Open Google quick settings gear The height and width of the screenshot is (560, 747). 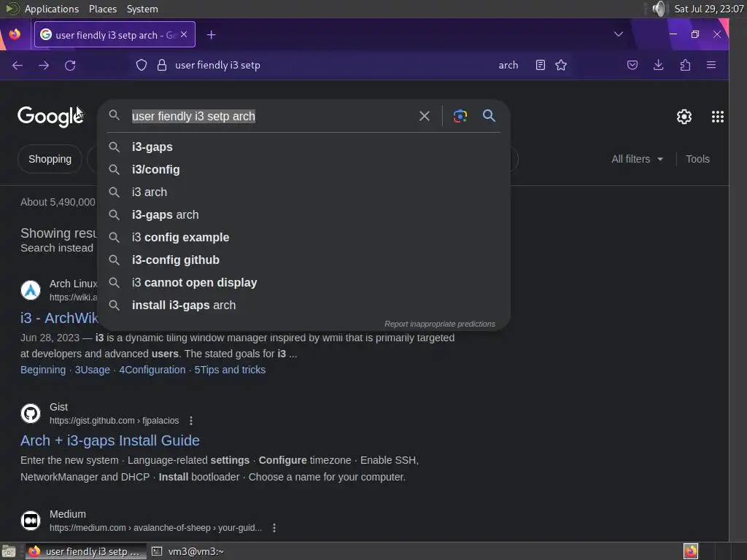[x=684, y=117]
